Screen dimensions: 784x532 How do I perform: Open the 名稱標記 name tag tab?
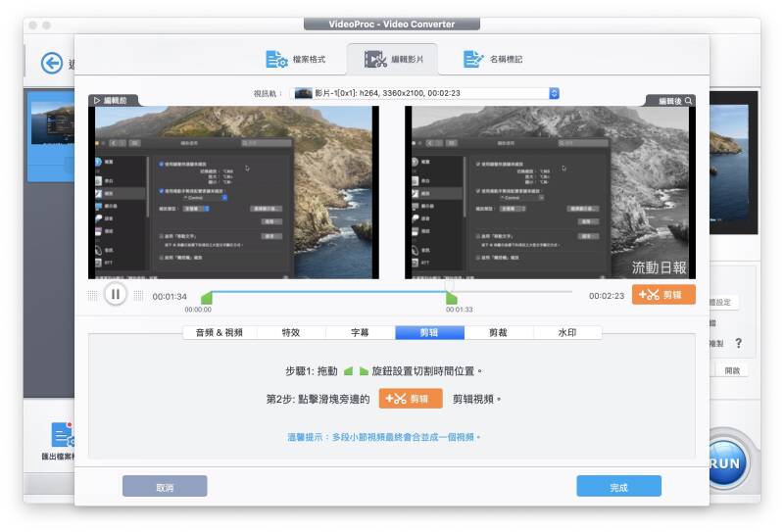[493, 59]
